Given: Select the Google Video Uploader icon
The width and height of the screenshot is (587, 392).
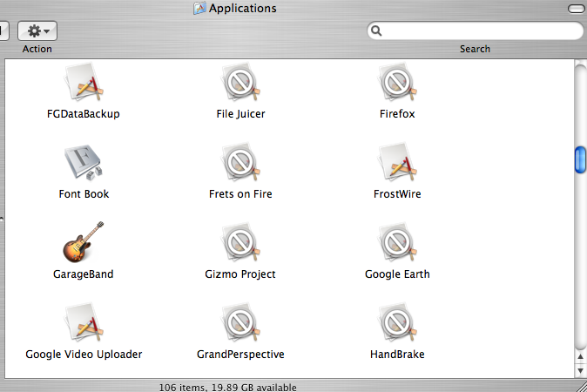Looking at the screenshot, I should (x=84, y=322).
